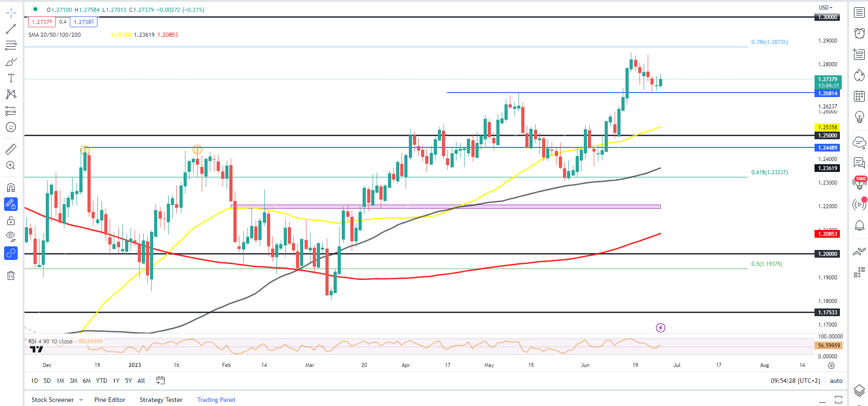Open the go to date calendar icon

point(160,380)
